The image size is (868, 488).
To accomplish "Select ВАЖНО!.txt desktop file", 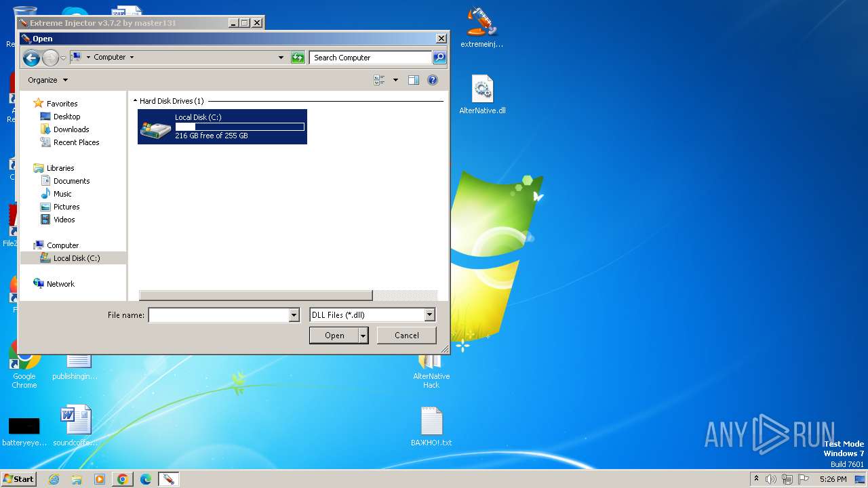I will coord(431,426).
